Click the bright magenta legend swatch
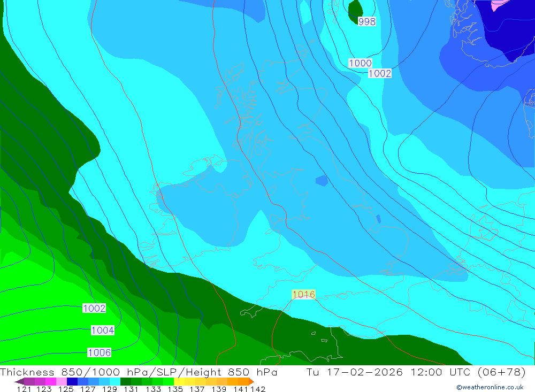The height and width of the screenshot is (392, 535). 51,381
